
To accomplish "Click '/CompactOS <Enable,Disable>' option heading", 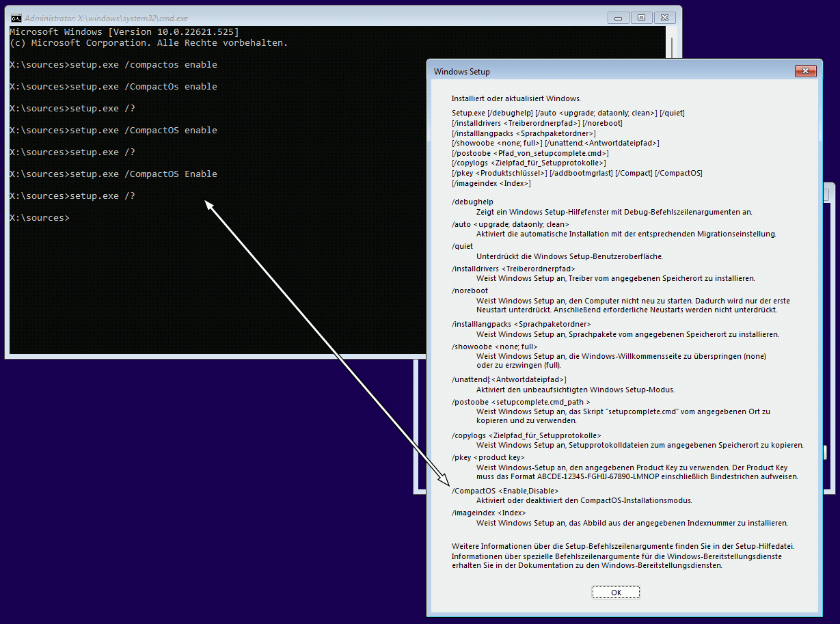I will (x=505, y=491).
